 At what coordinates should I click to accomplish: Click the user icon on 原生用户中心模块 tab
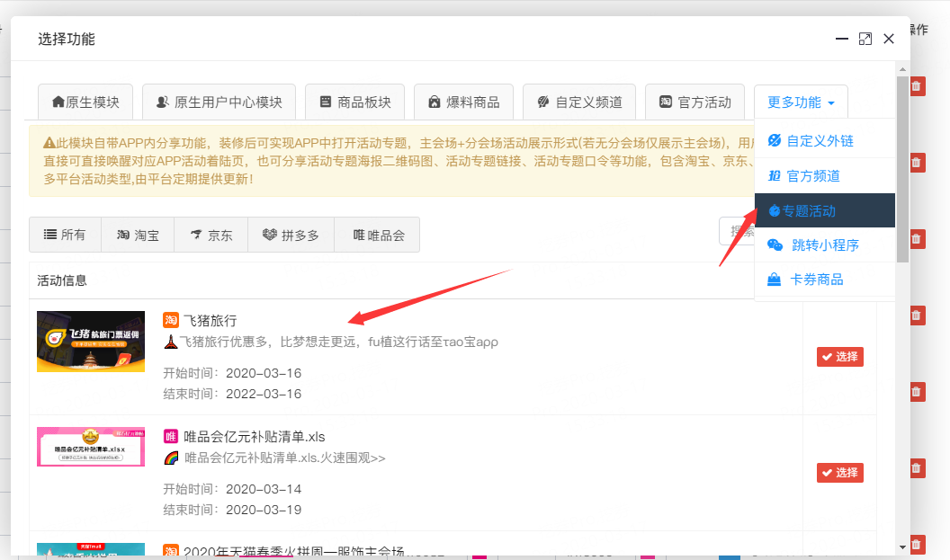point(162,102)
